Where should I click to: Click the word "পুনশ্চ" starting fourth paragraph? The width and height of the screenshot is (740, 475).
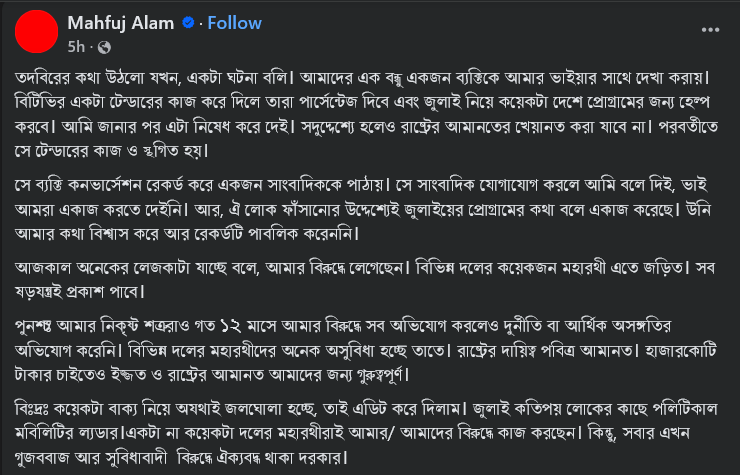(x=33, y=326)
